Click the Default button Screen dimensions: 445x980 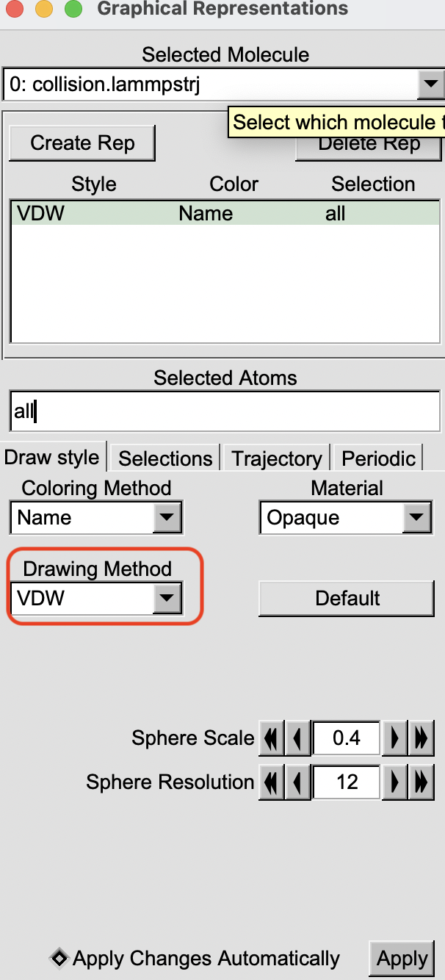tap(347, 599)
